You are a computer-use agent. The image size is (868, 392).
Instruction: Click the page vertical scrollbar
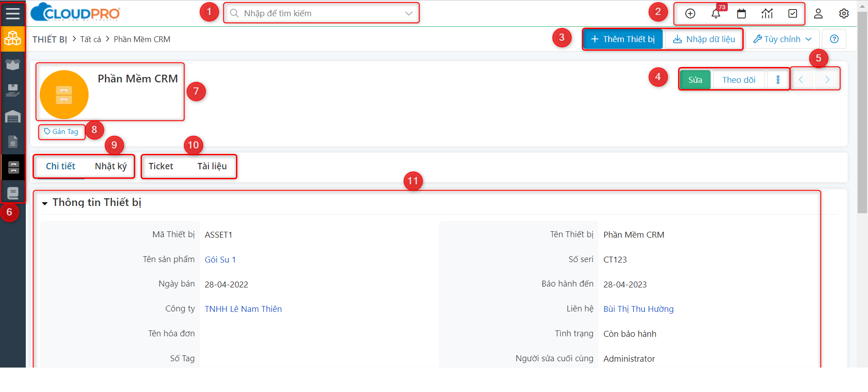[x=862, y=113]
